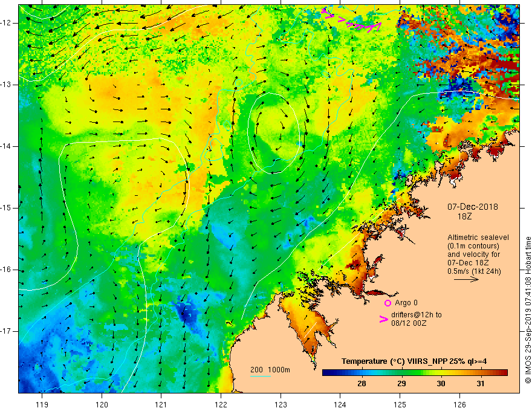Click the magenta drifter arrowhead legend symbol
The width and height of the screenshot is (532, 411).
(384, 319)
